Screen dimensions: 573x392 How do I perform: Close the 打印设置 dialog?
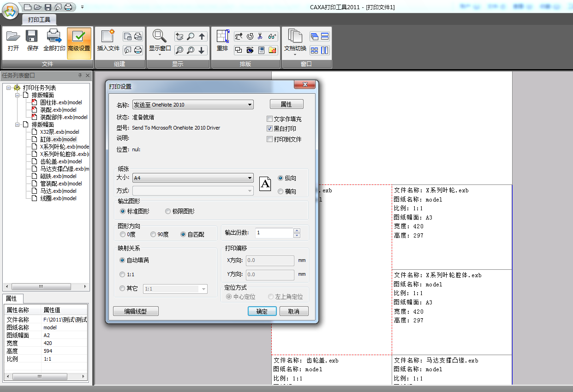coord(305,85)
